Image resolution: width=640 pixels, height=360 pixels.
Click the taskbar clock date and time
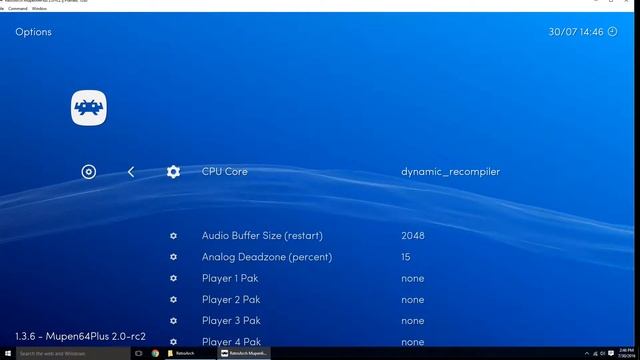pyautogui.click(x=627, y=353)
